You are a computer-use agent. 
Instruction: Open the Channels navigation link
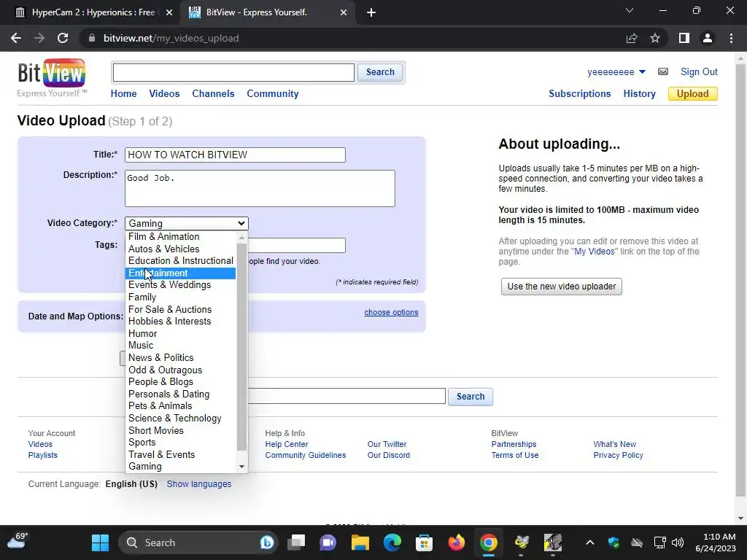213,94
